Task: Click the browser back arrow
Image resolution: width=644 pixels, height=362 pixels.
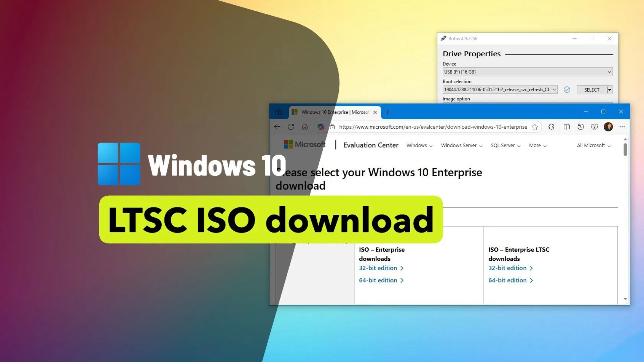Action: point(277,127)
